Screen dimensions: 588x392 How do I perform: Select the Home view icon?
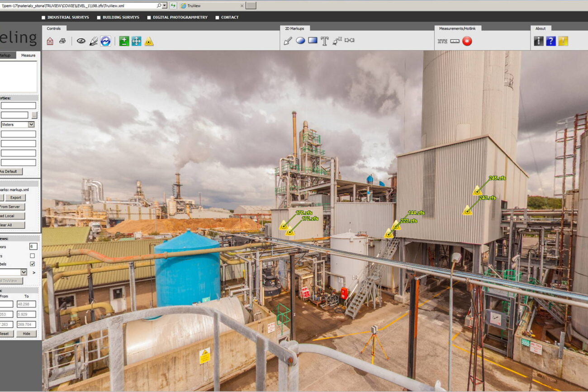51,41
